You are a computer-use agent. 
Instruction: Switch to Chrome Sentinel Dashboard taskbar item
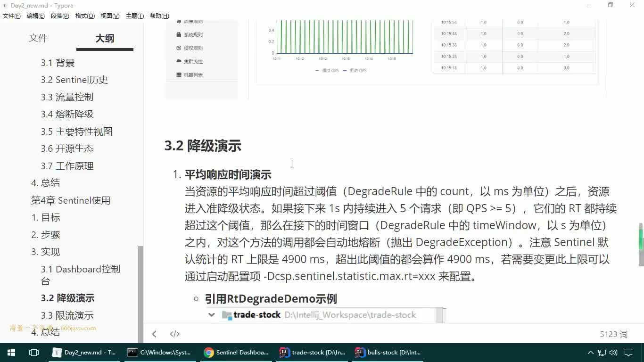click(x=236, y=352)
